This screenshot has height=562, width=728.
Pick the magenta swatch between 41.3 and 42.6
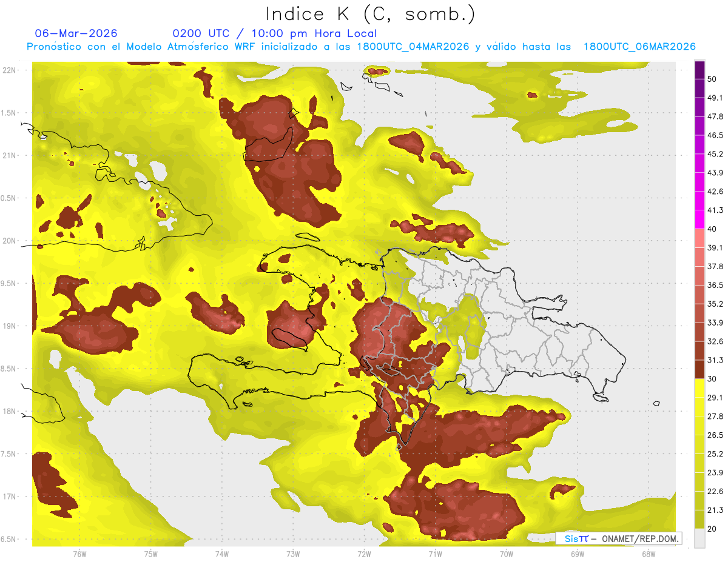pyautogui.click(x=699, y=201)
